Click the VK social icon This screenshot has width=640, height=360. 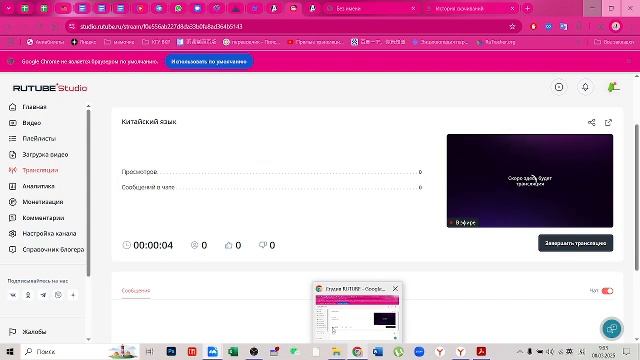pos(13,295)
